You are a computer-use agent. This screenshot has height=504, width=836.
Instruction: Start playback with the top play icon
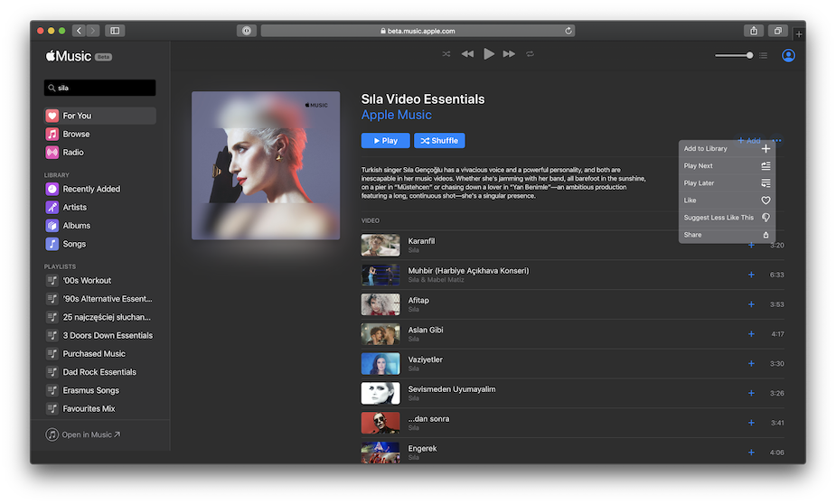488,54
